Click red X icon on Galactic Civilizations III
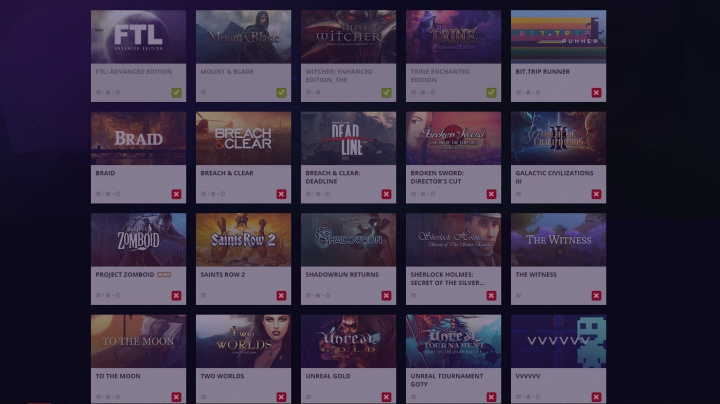 596,194
